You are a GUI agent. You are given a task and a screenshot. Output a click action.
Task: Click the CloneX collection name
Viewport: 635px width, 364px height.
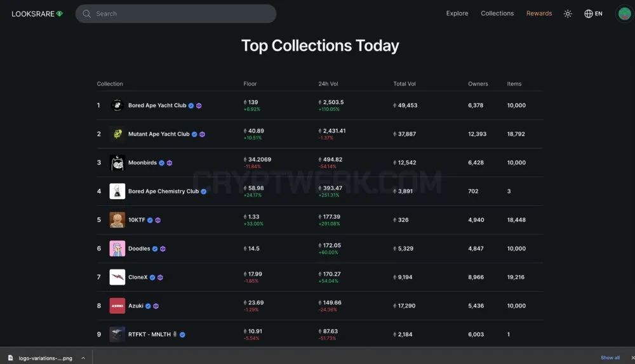138,277
